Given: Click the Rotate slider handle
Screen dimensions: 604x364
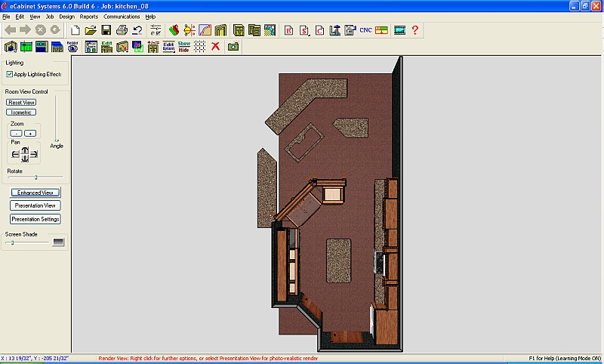Looking at the screenshot, I should (x=35, y=177).
